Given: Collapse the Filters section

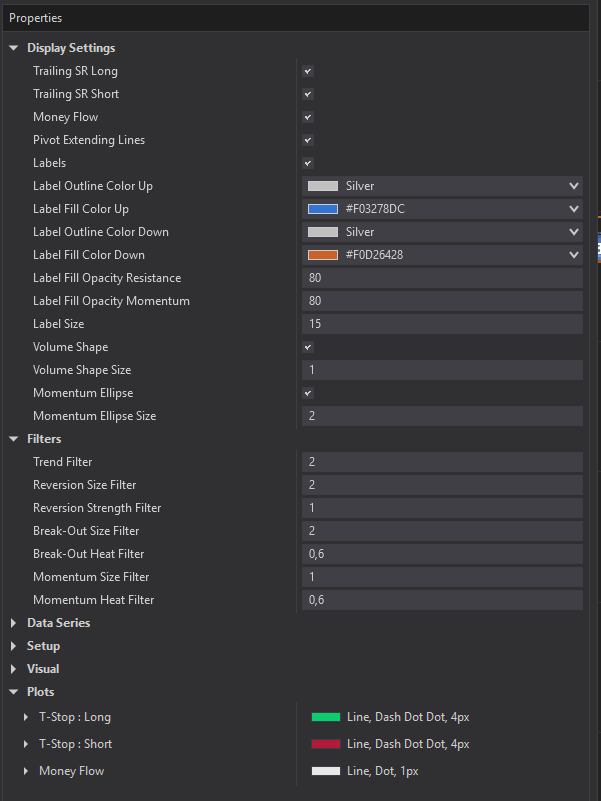Looking at the screenshot, I should [14, 439].
